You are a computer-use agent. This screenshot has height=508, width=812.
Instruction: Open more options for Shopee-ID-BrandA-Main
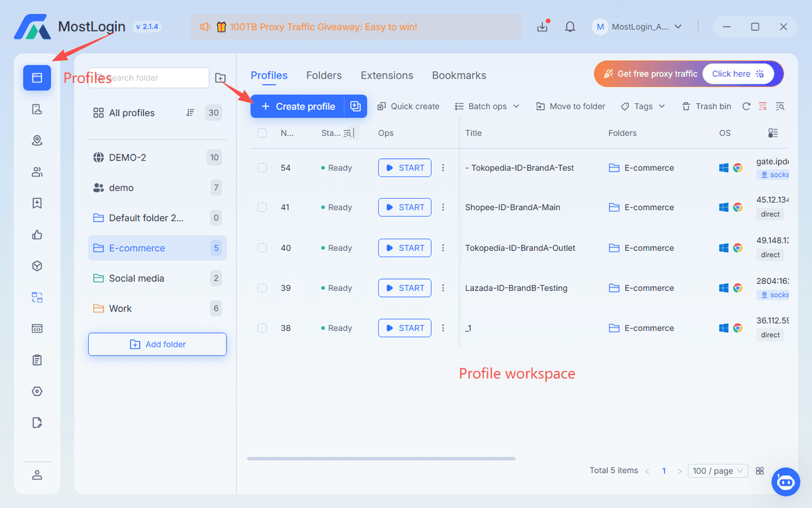(443, 207)
